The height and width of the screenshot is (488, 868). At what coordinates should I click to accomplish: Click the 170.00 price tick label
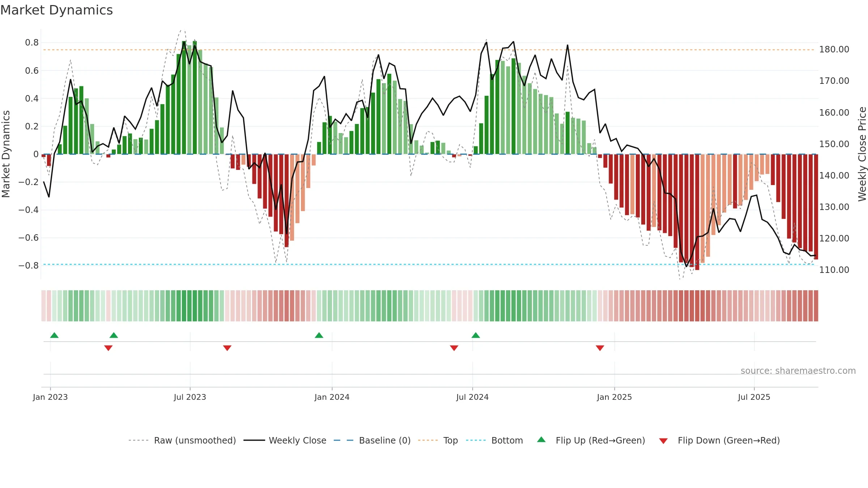point(834,81)
